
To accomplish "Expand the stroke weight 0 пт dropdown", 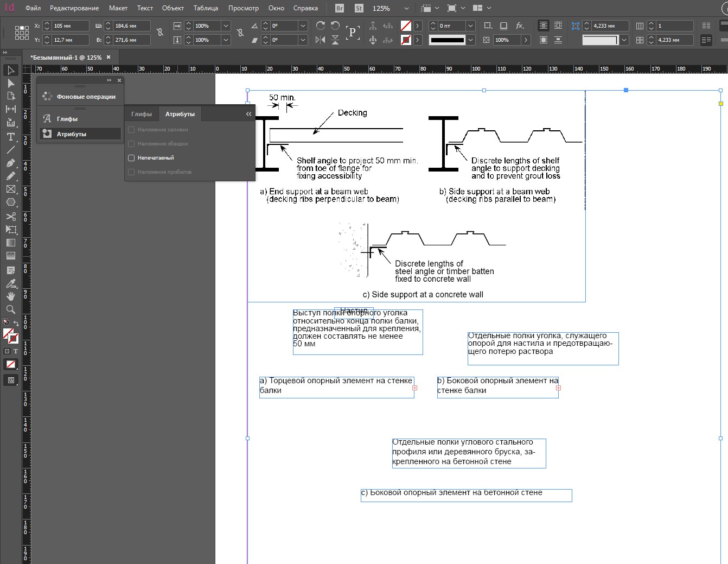I will click(470, 26).
